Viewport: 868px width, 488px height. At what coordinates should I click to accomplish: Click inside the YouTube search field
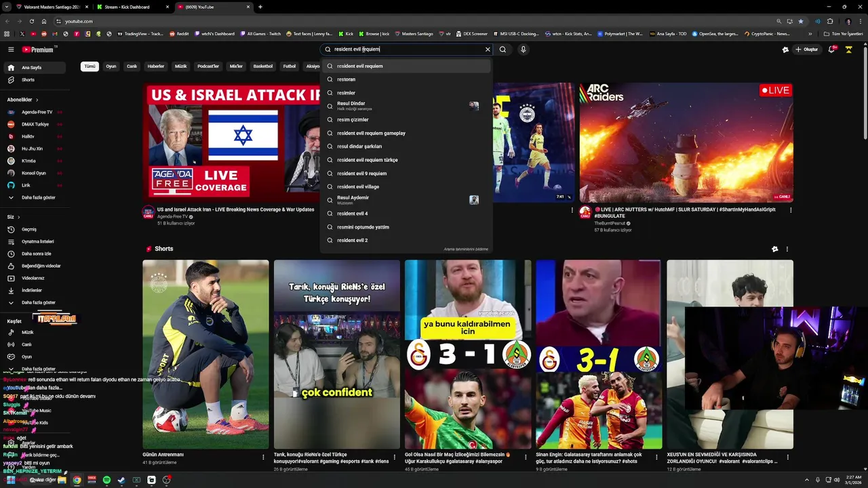coord(407,49)
